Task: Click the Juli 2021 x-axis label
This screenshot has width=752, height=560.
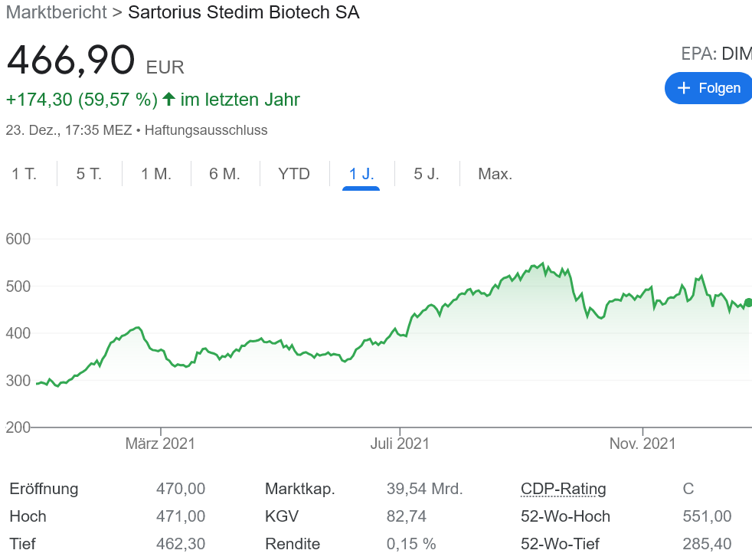Action: [400, 444]
